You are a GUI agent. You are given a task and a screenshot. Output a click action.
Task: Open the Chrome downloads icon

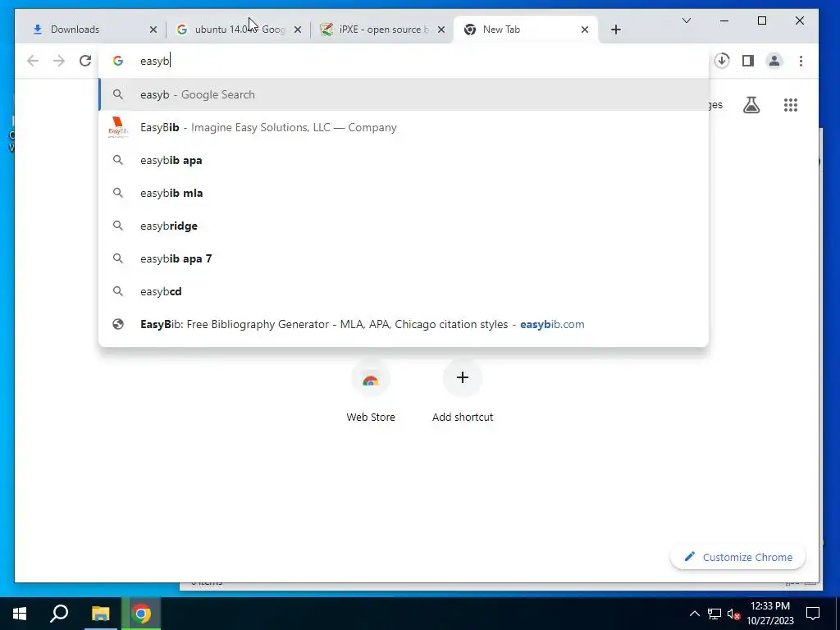tap(722, 61)
